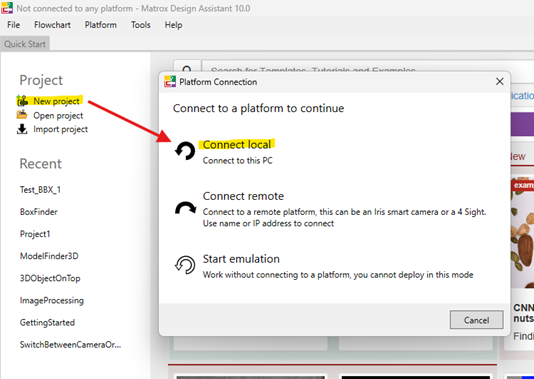
Task: Open recent project SwitchBetweenCameraOr...
Action: 70,345
